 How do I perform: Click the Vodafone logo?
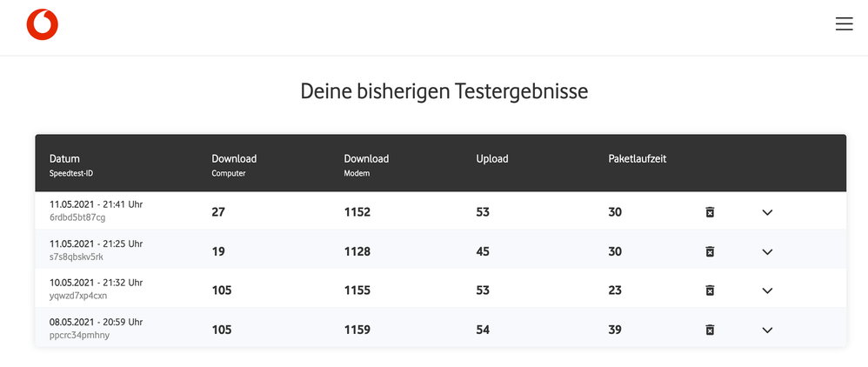point(42,25)
